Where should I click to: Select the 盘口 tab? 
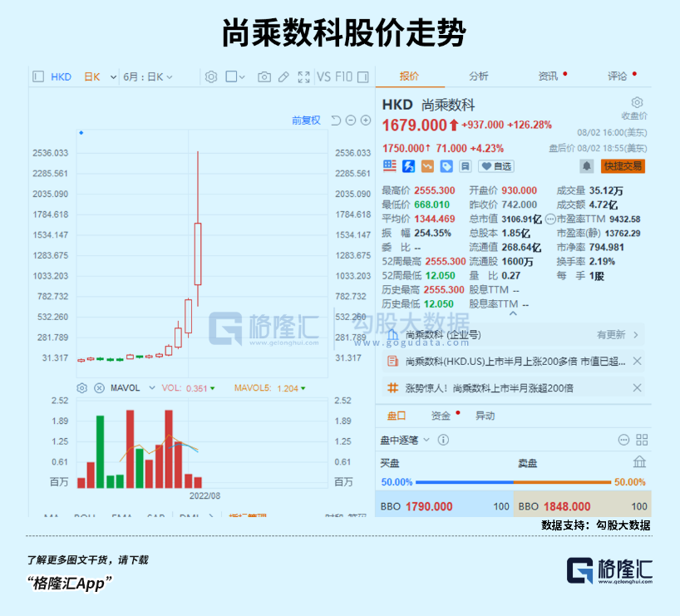point(396,416)
